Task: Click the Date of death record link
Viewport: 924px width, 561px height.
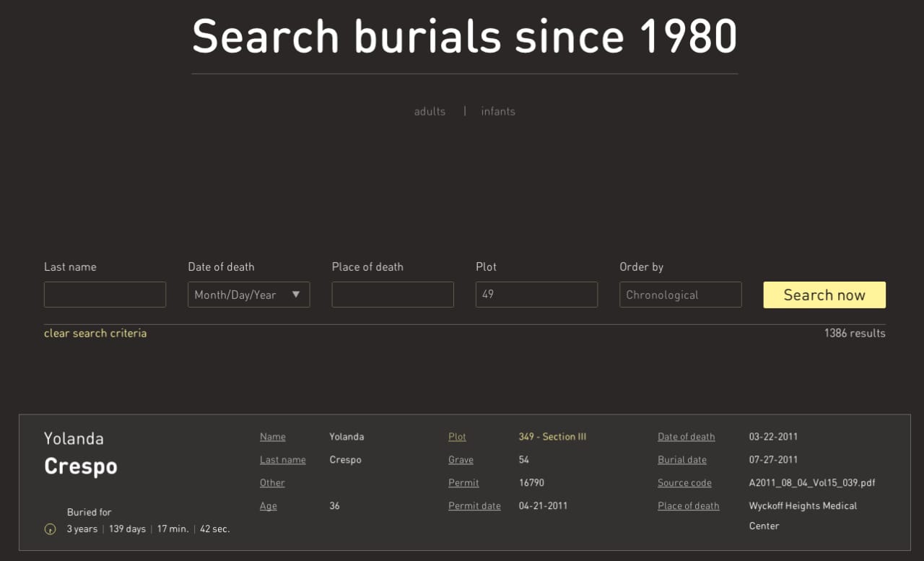Action: click(686, 437)
